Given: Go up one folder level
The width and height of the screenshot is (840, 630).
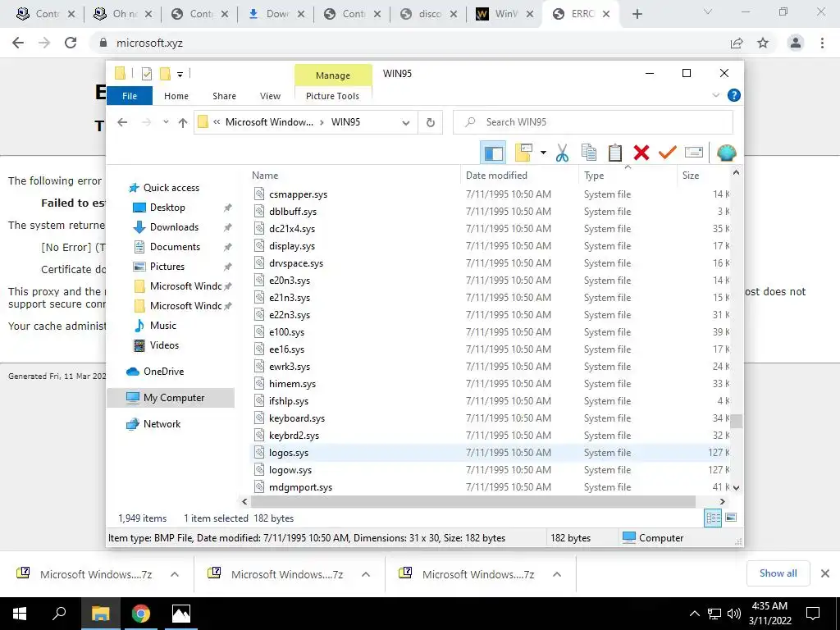Looking at the screenshot, I should tap(183, 123).
